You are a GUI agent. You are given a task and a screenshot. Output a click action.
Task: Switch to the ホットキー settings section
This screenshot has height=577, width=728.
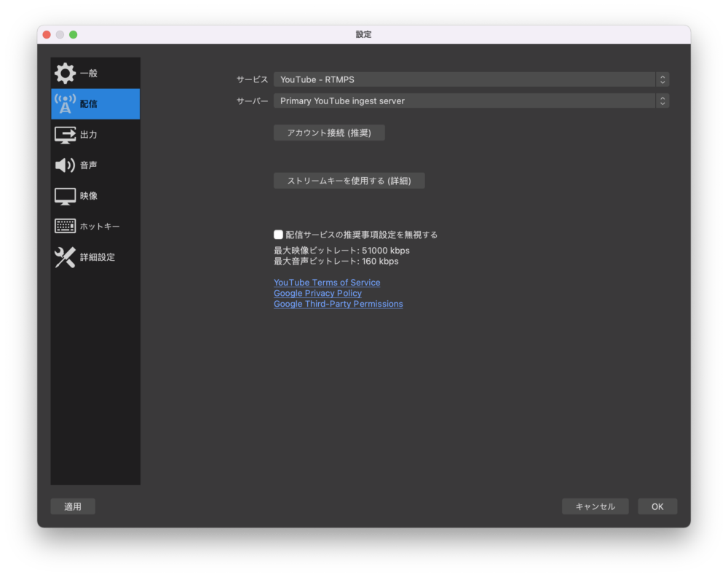95,227
